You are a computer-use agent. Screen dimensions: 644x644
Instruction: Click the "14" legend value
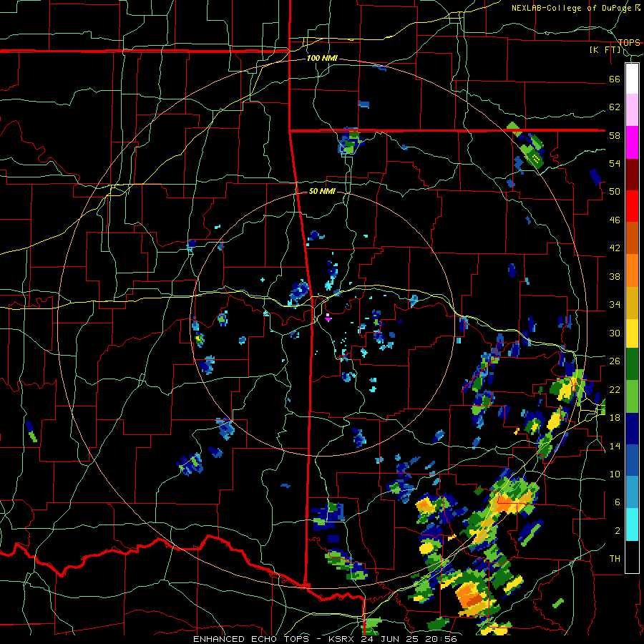[615, 446]
